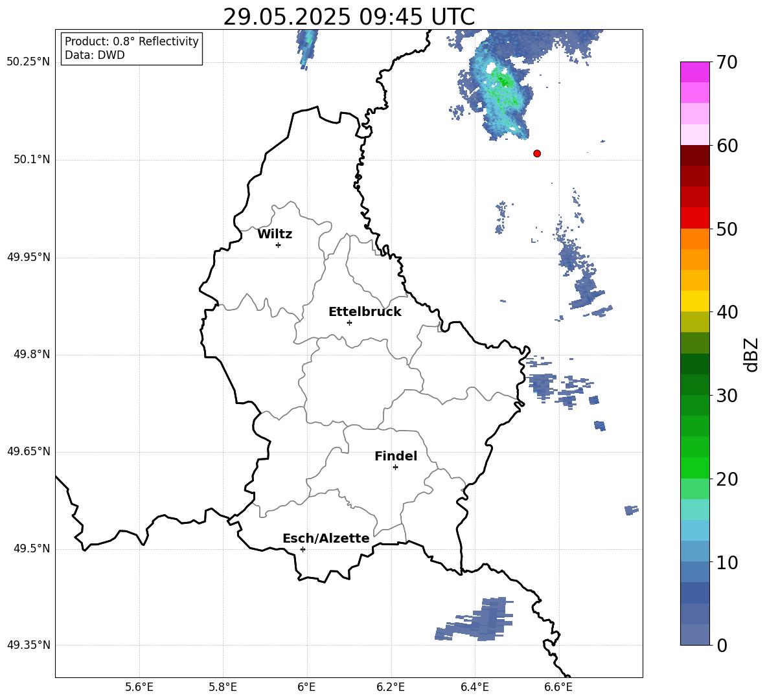Viewport: 767px width, 700px height.
Task: Click the 6.4°E longitude label
Action: point(474,688)
